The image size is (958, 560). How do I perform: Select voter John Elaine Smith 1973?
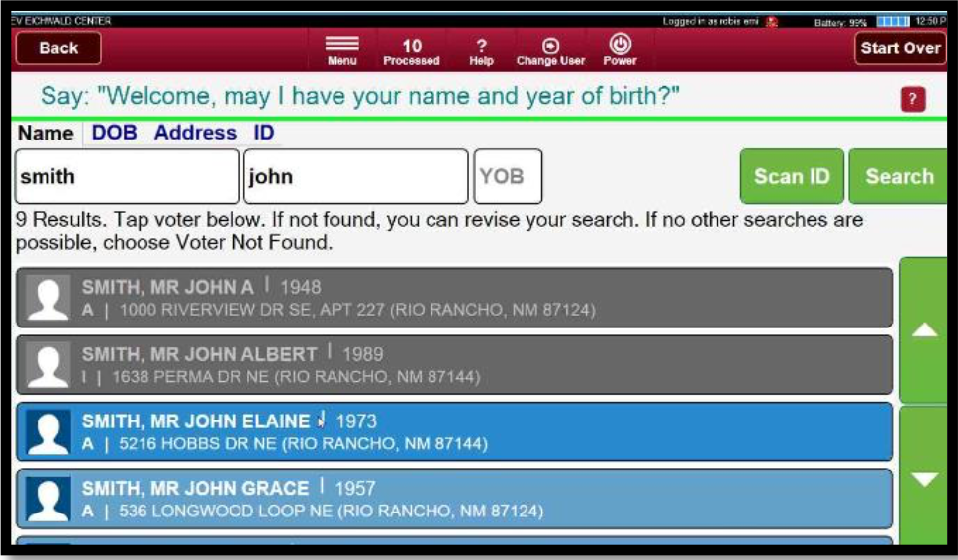point(455,432)
